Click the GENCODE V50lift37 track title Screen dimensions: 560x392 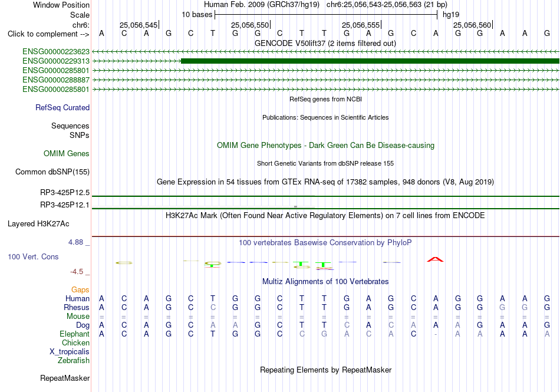click(325, 44)
